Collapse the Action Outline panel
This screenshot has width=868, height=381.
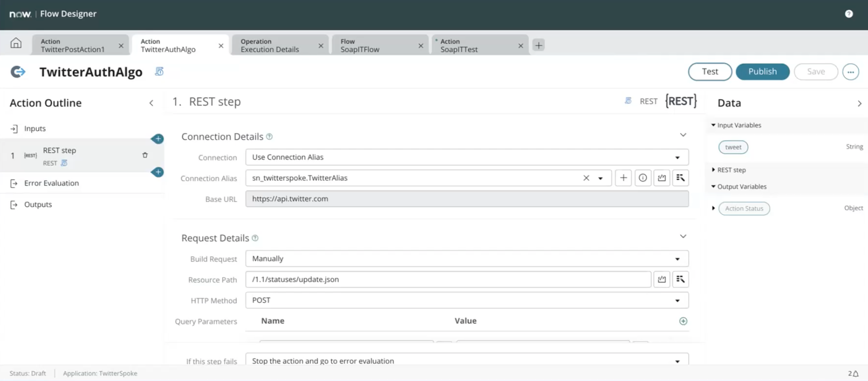[x=151, y=103]
